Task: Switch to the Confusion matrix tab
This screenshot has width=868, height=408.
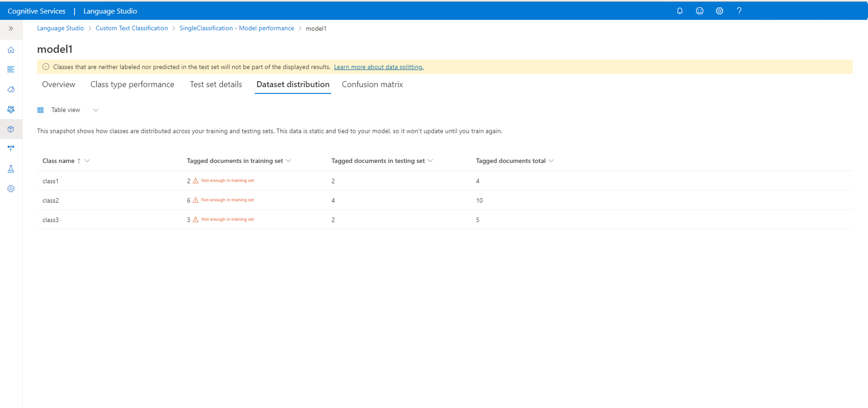Action: [372, 85]
